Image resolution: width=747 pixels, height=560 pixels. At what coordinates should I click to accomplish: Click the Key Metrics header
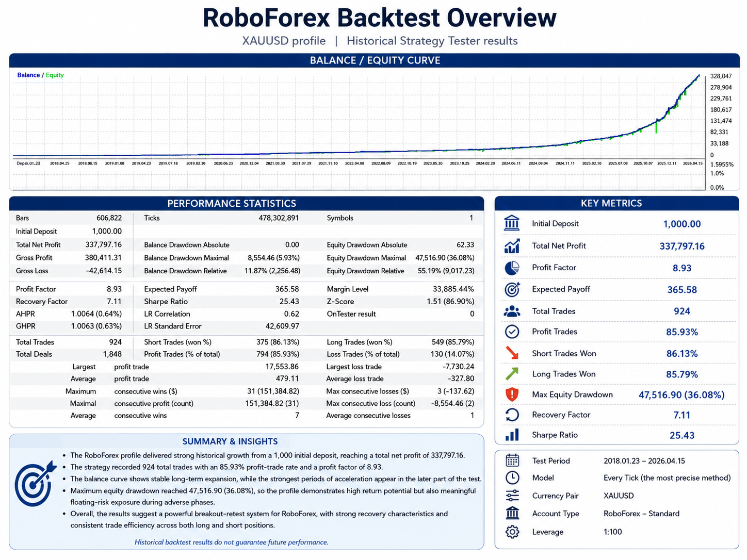(616, 203)
